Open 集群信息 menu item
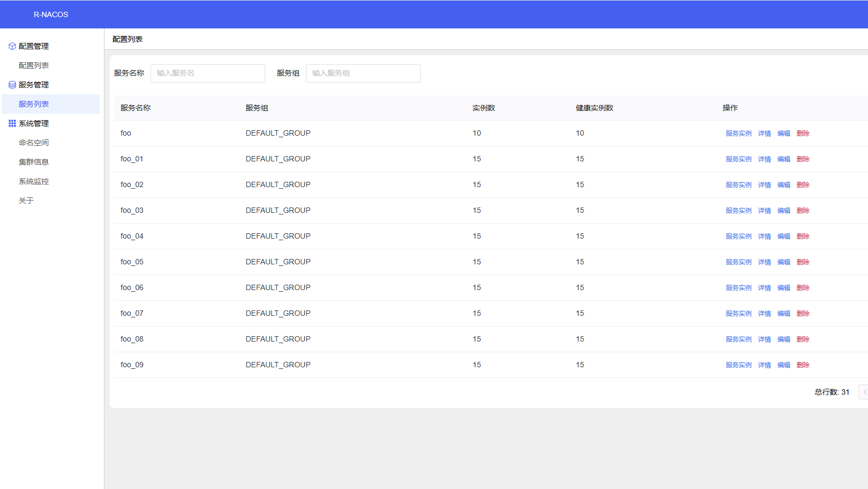This screenshot has width=868, height=489. (x=34, y=162)
